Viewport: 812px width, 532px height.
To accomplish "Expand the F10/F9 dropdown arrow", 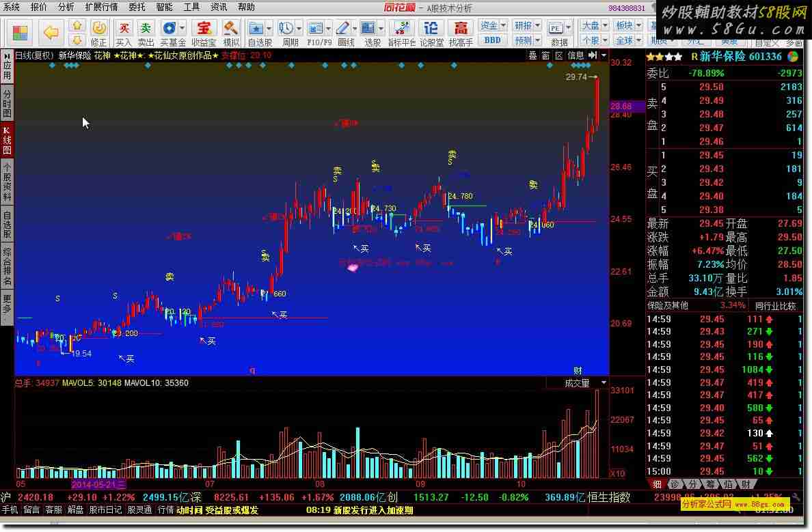I will click(328, 29).
